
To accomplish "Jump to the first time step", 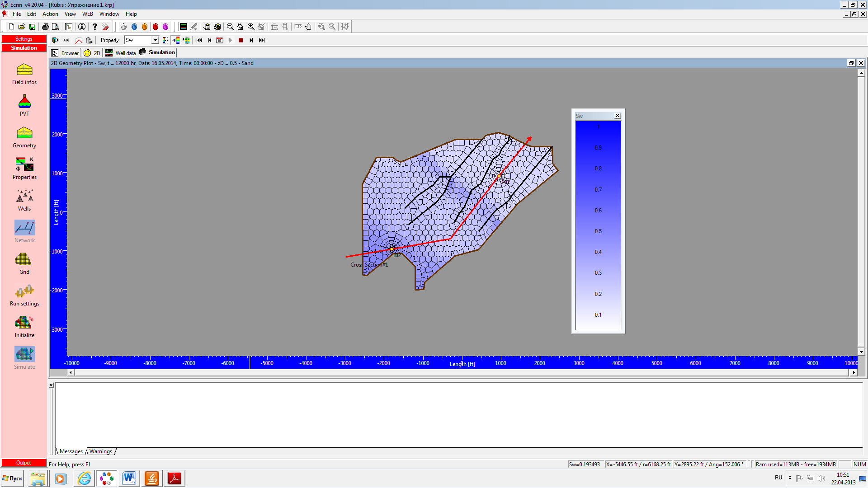I will (199, 40).
